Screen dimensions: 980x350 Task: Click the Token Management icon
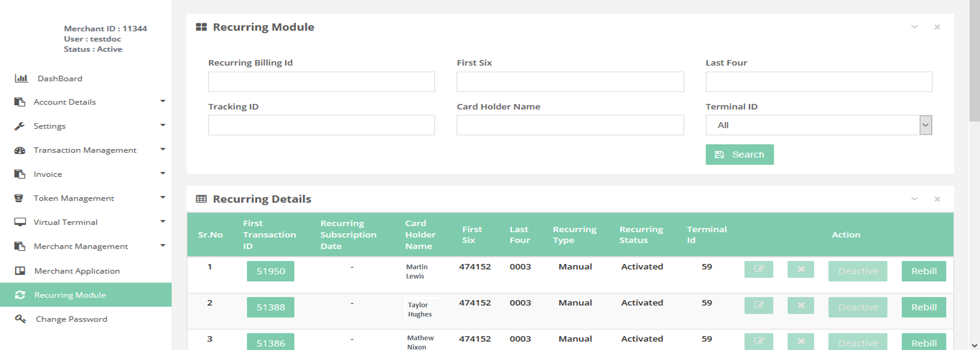pos(19,198)
